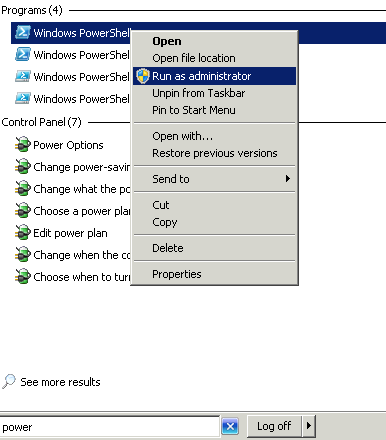Viewport: 386px width, 440px height.
Task: Choose Cut from the context menu
Action: pos(161,205)
